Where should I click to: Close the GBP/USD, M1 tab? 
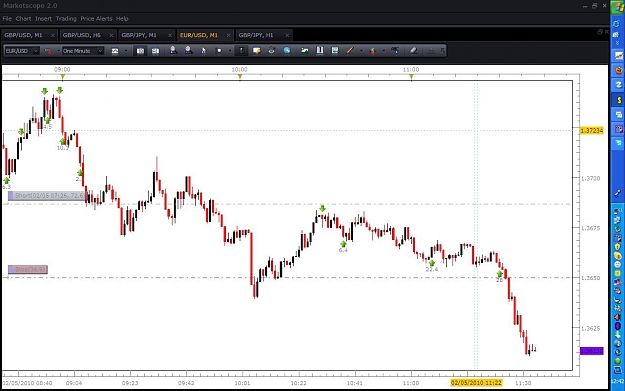click(53, 35)
